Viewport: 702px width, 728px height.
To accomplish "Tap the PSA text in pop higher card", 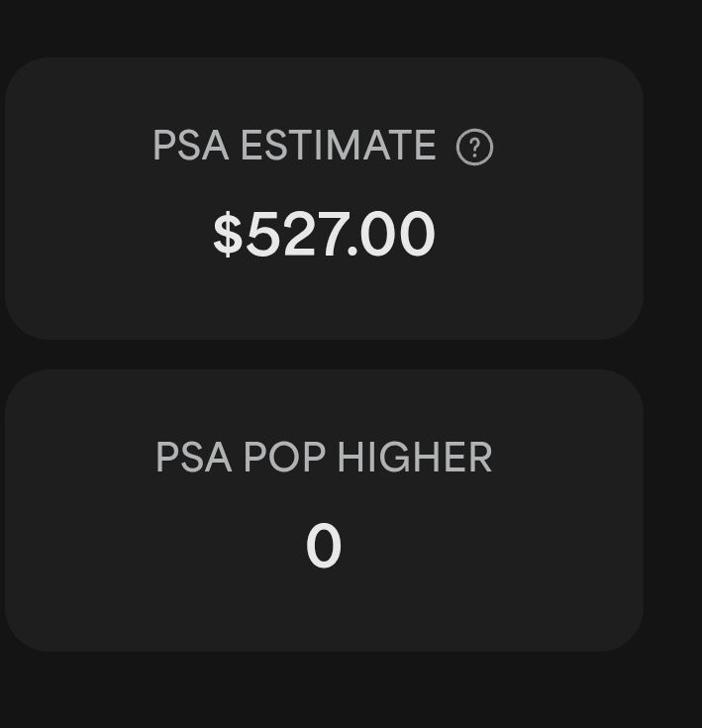I will pyautogui.click(x=193, y=458).
